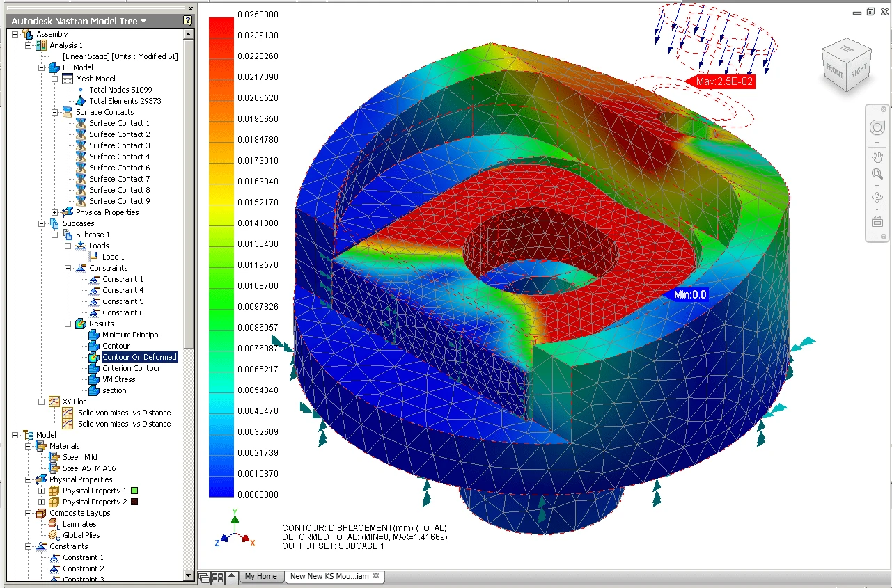Click the model tree scrollbar down arrow
892x588 pixels.
pos(189,575)
